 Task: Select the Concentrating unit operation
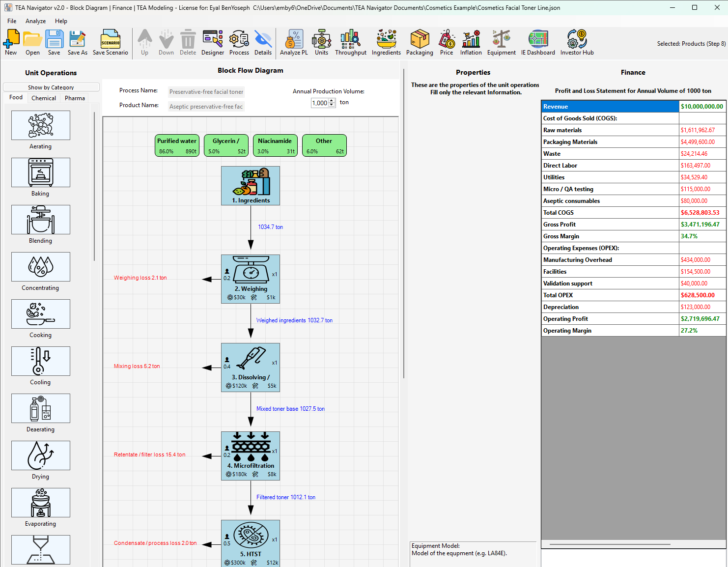[x=41, y=267]
